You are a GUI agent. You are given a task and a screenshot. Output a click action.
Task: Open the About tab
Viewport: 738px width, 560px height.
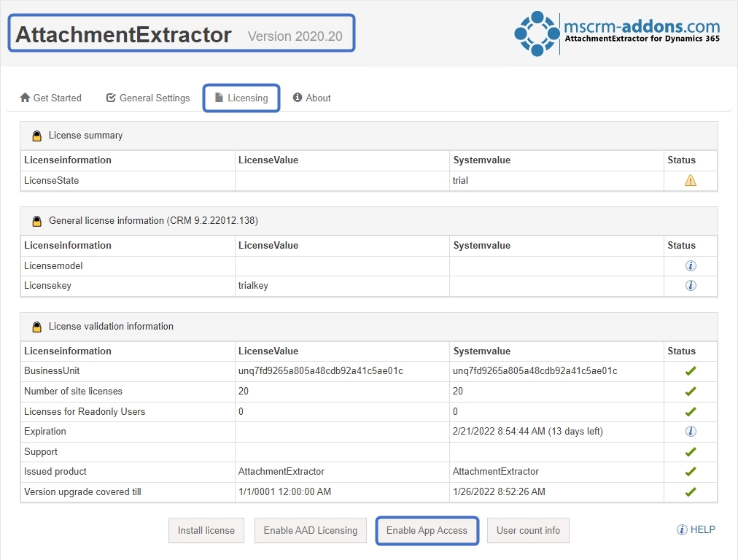point(311,98)
